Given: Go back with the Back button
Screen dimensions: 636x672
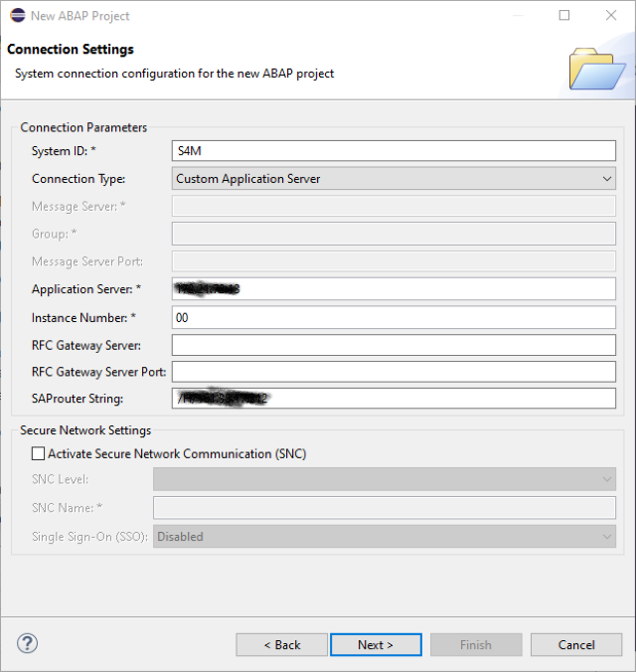Looking at the screenshot, I should [281, 644].
